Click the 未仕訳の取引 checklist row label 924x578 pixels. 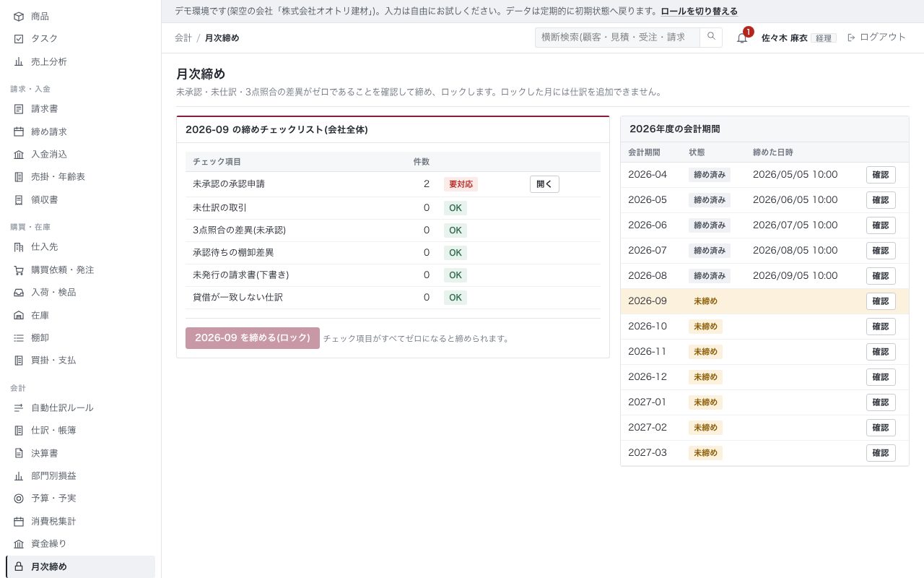[x=219, y=208]
